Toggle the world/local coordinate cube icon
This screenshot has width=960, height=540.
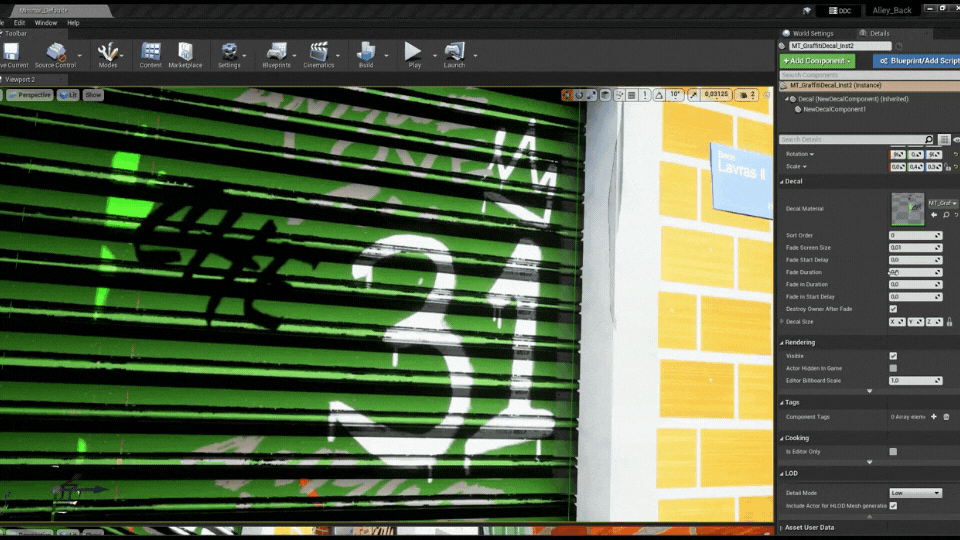(606, 95)
